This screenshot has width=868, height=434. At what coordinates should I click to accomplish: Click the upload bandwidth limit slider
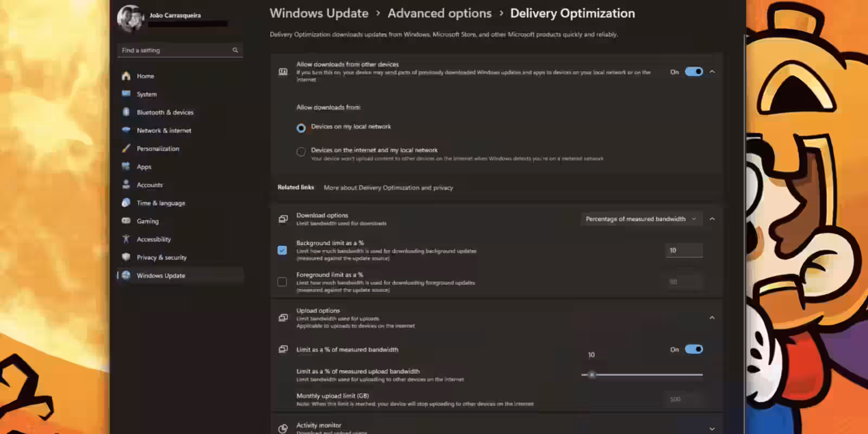pos(642,375)
